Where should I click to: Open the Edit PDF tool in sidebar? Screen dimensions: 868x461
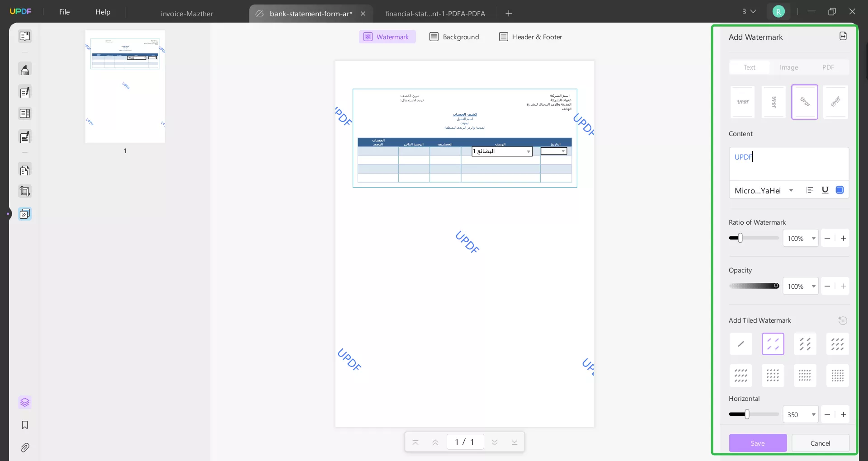tap(25, 92)
